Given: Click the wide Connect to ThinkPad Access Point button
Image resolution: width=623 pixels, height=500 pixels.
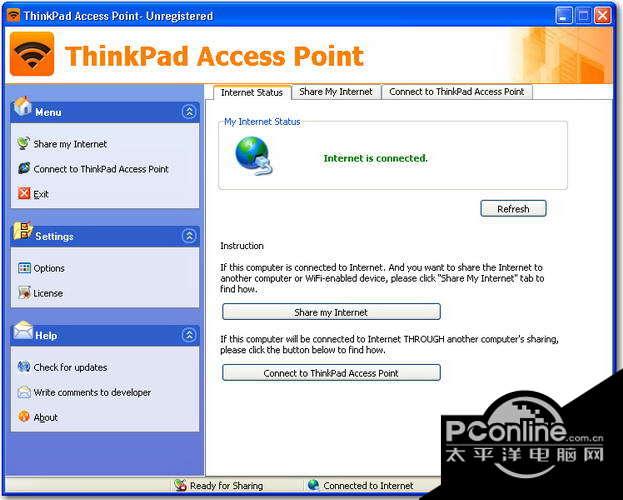Looking at the screenshot, I should coord(331,373).
